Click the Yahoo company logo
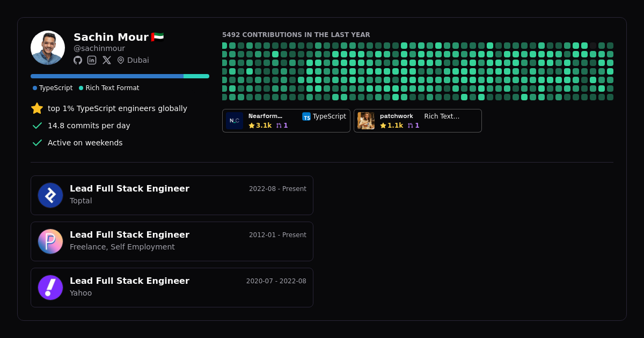This screenshot has height=338, width=644. click(x=50, y=288)
